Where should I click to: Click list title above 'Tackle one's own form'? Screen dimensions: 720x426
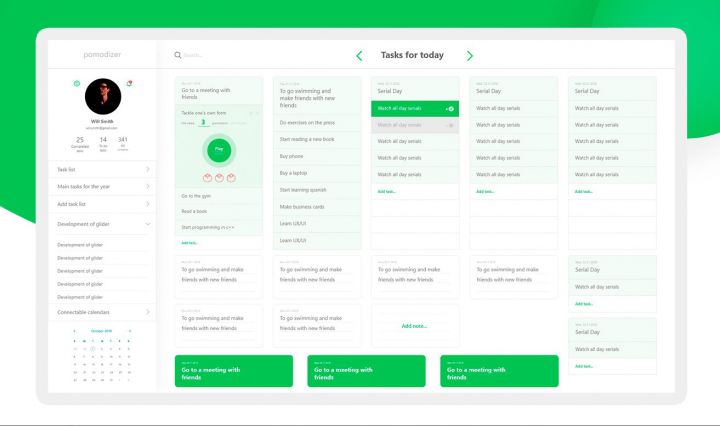pos(206,94)
